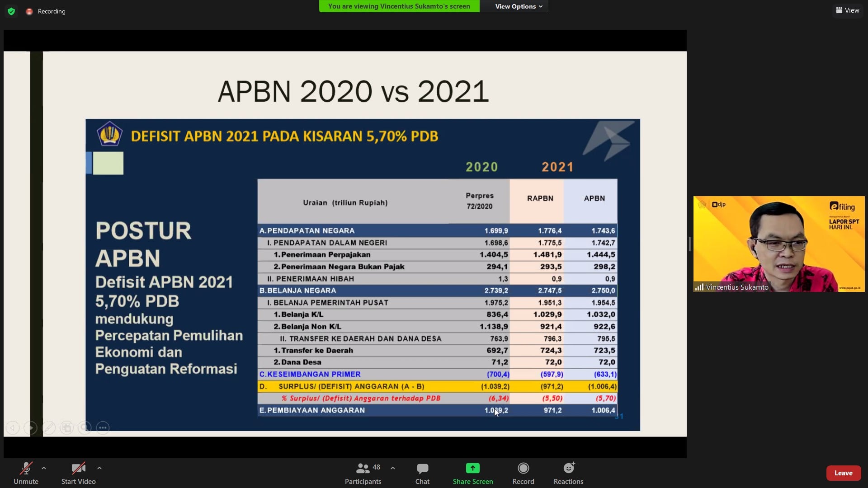868x488 pixels.
Task: Expand audio options arrow next to Unmute
Action: [44, 468]
